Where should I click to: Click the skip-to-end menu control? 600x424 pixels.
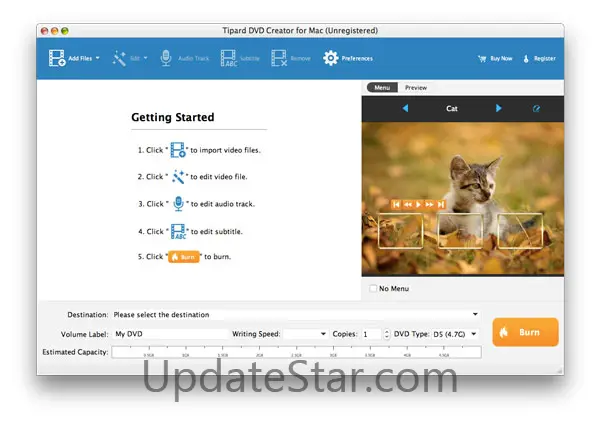pyautogui.click(x=441, y=204)
